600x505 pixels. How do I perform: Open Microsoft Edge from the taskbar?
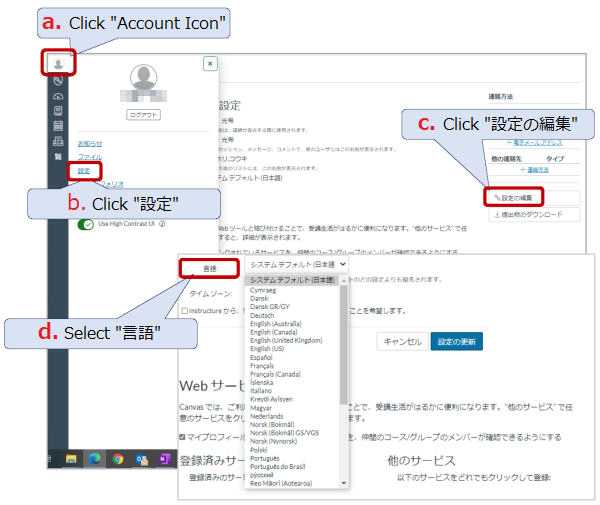(95, 459)
